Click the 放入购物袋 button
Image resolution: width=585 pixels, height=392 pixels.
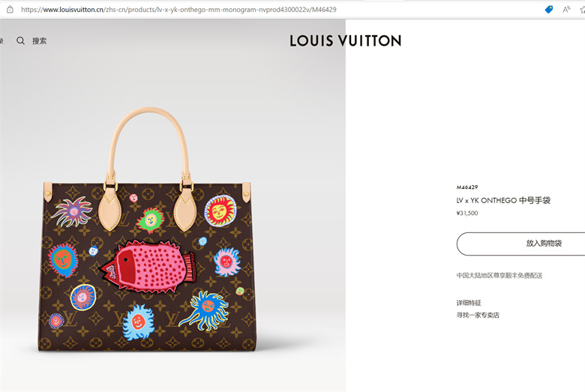coord(520,244)
